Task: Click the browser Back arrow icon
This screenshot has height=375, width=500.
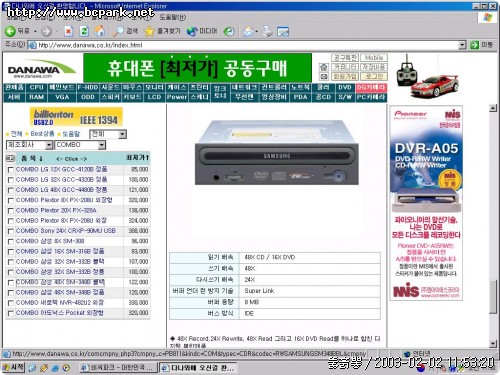Action: (x=10, y=31)
